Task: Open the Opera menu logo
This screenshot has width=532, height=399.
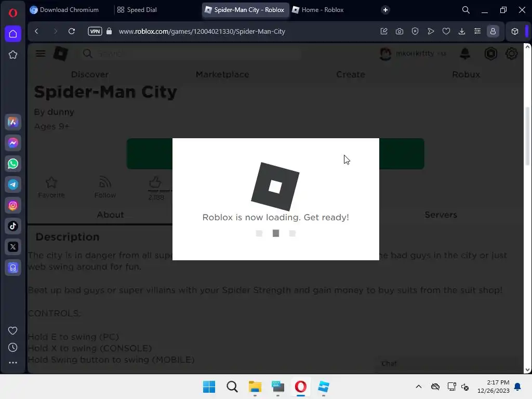Action: 13,13
